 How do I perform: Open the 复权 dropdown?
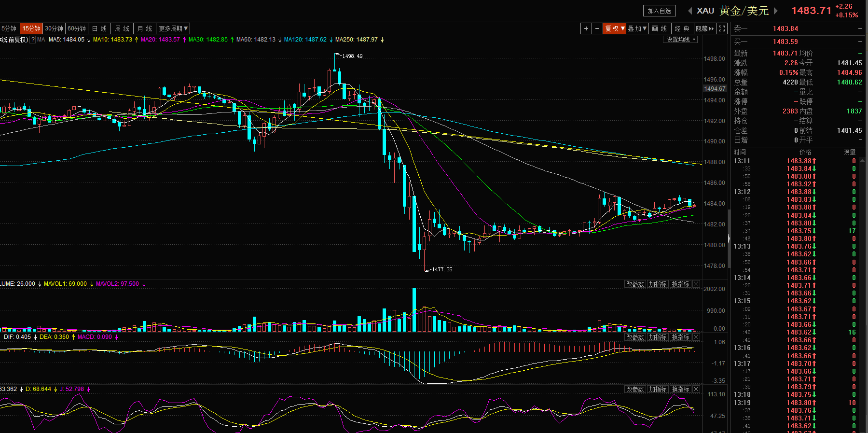[614, 28]
